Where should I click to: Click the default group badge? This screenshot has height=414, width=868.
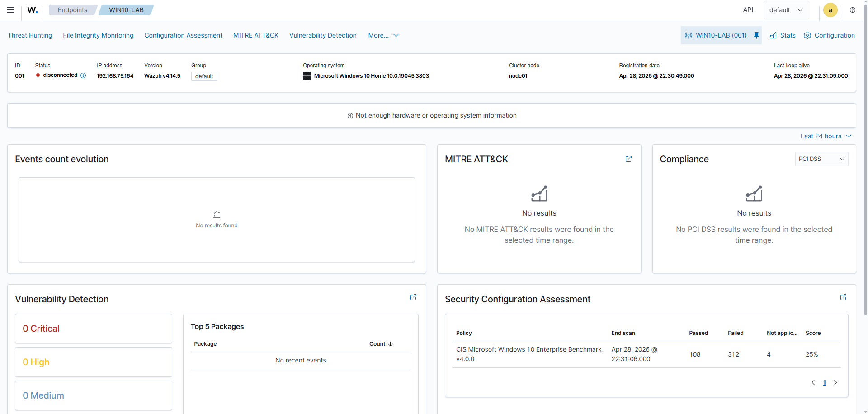point(204,76)
